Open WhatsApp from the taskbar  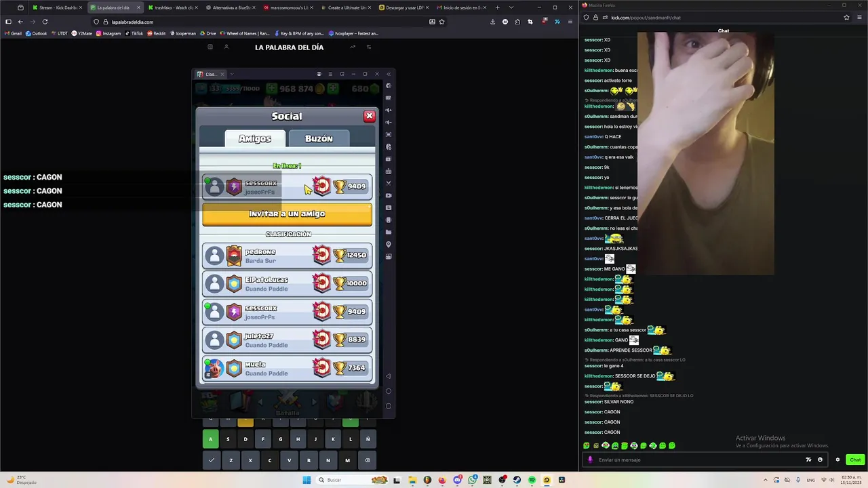point(472,480)
